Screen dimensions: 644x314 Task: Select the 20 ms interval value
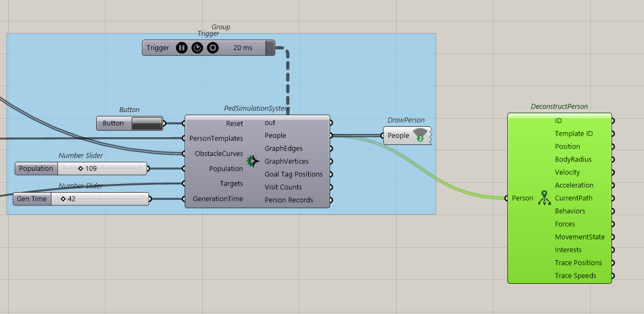tap(243, 48)
